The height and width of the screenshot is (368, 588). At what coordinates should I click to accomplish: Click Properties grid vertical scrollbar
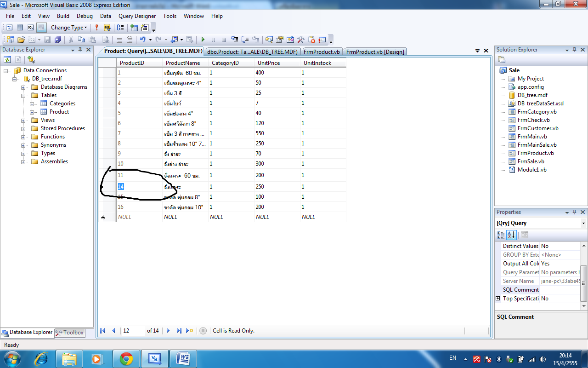(583, 276)
